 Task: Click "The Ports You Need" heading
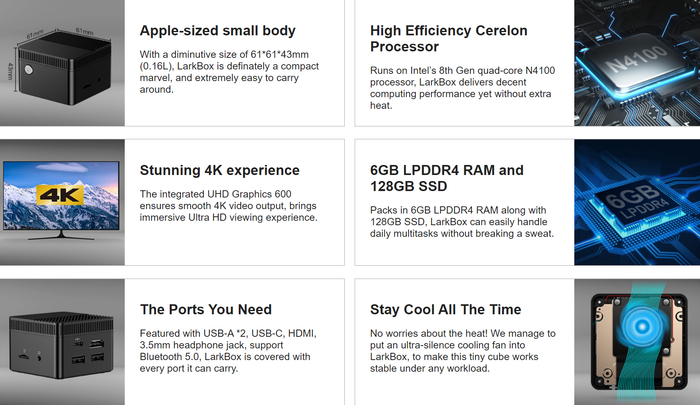tap(206, 309)
